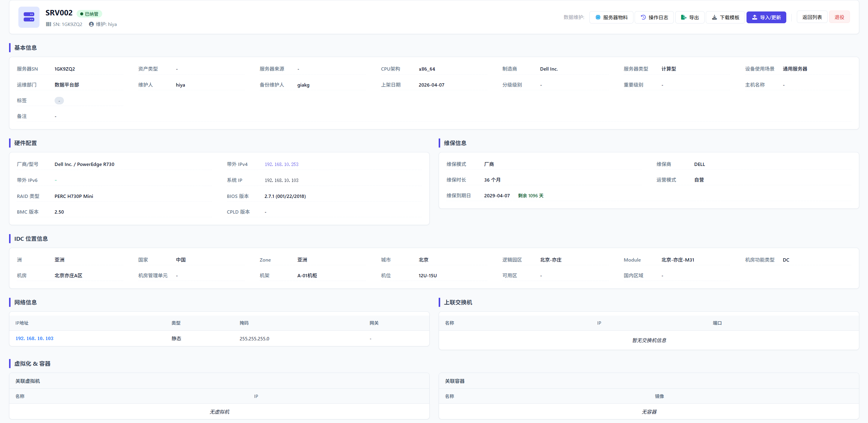Image resolution: width=868 pixels, height=423 pixels.
Task: Click the 基本信息 section header
Action: click(x=25, y=48)
